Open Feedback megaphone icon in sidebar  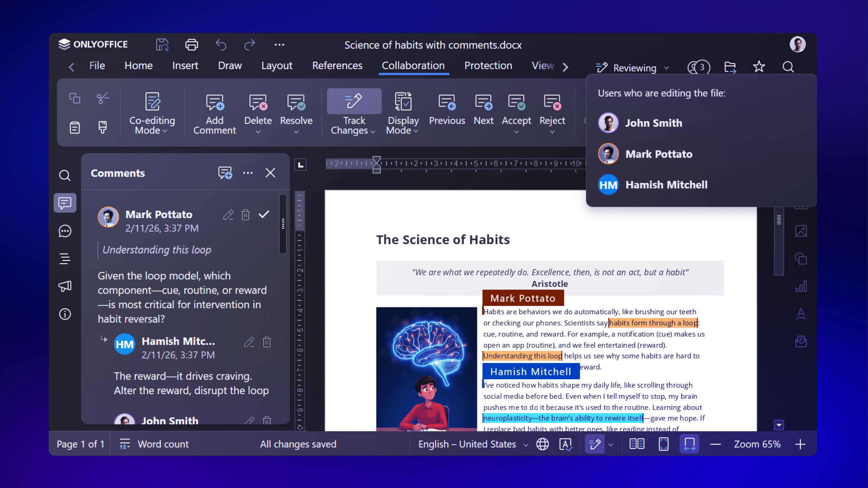(x=65, y=286)
